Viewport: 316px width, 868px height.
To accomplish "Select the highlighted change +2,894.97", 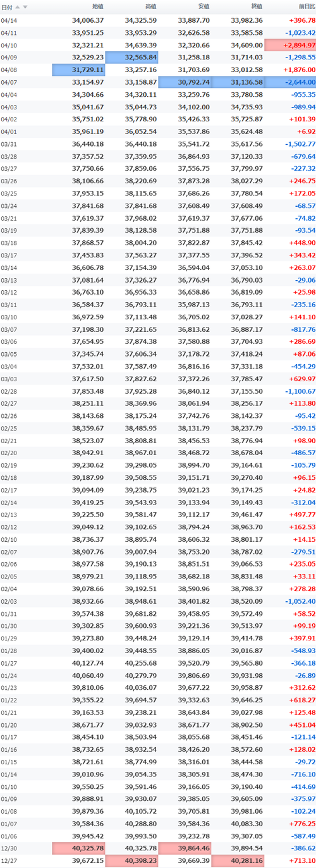I will (290, 45).
